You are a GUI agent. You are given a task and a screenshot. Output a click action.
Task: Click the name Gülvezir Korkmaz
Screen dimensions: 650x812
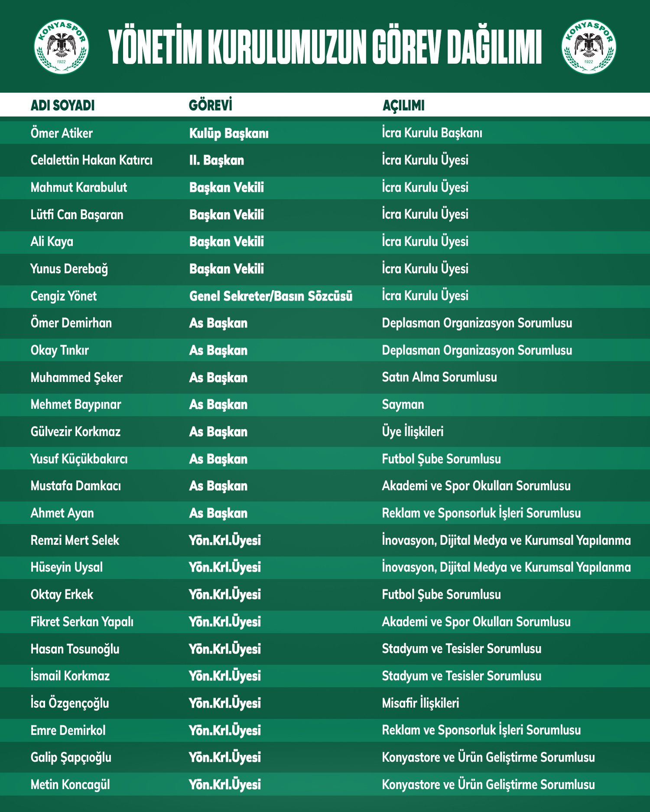pyautogui.click(x=75, y=432)
